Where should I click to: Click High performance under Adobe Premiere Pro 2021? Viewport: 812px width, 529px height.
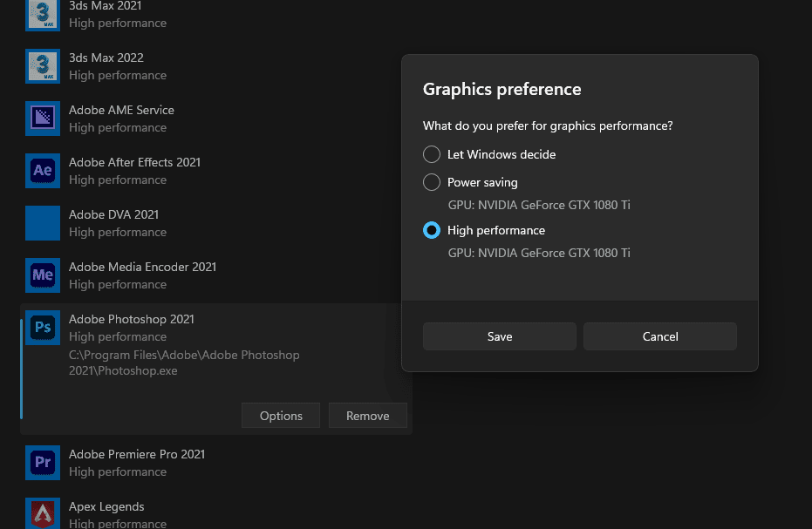(118, 472)
